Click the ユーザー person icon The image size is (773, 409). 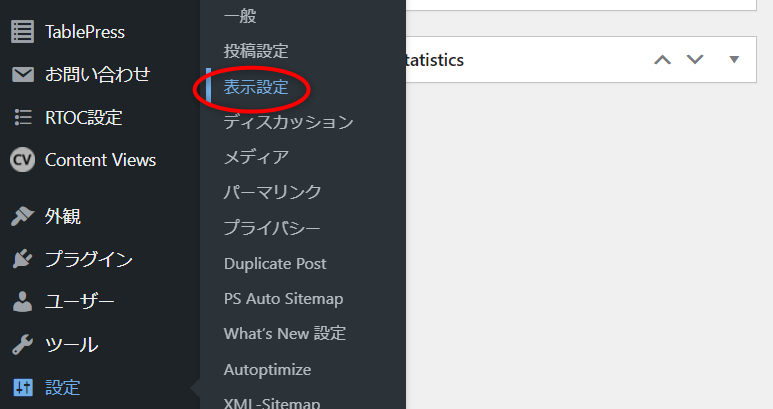pos(23,302)
